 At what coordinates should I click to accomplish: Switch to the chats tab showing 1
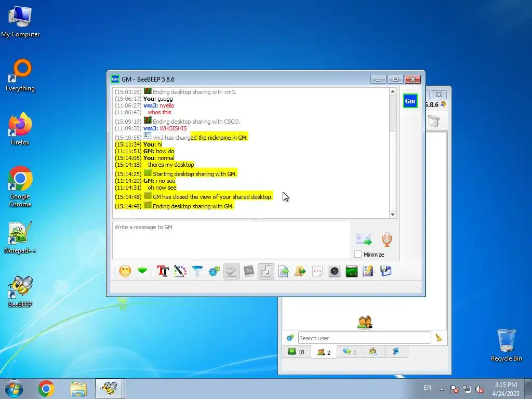(350, 352)
